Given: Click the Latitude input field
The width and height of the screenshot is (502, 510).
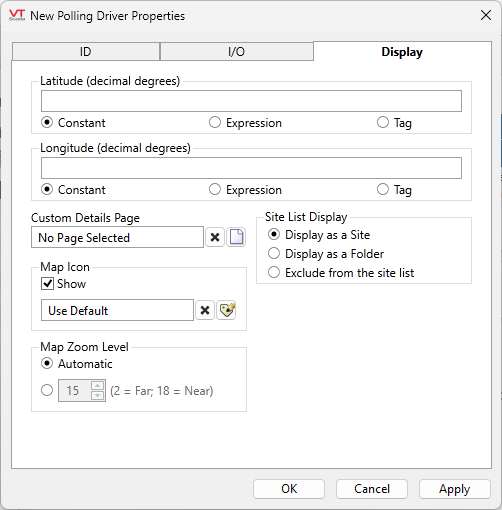Looking at the screenshot, I should pos(251,101).
